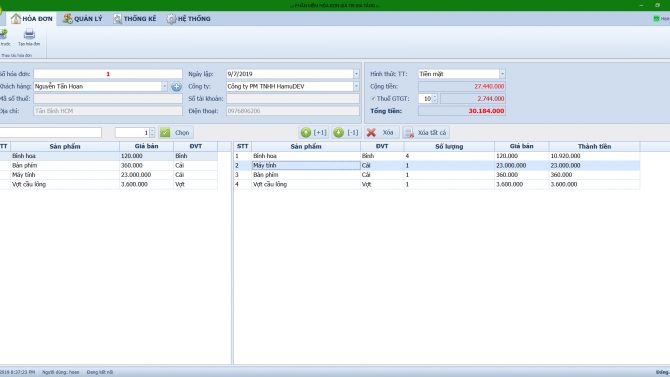Toggle the Thuế GTGT checkbox
Screen dimensions: 670x377
(x=373, y=99)
